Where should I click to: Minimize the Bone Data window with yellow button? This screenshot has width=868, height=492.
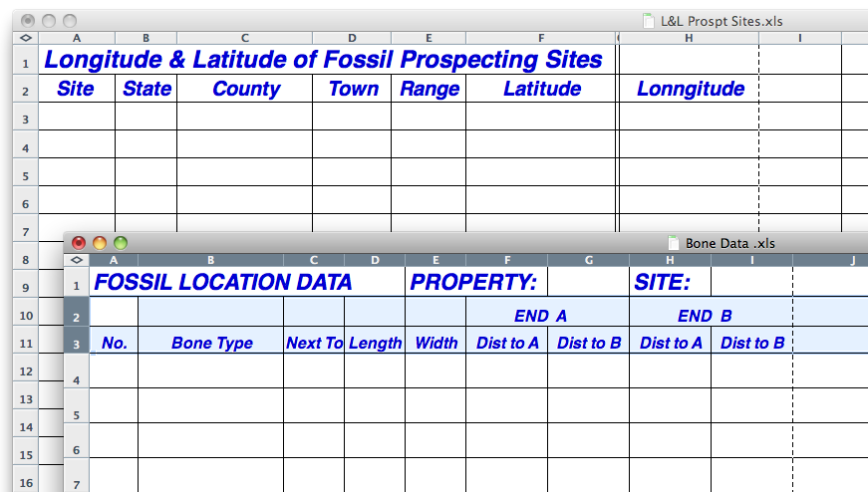(100, 242)
